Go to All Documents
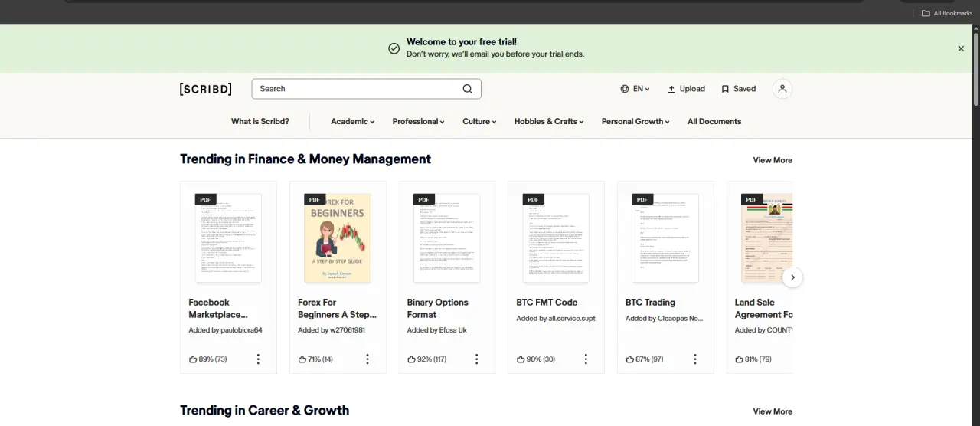The width and height of the screenshot is (980, 426). coord(714,121)
